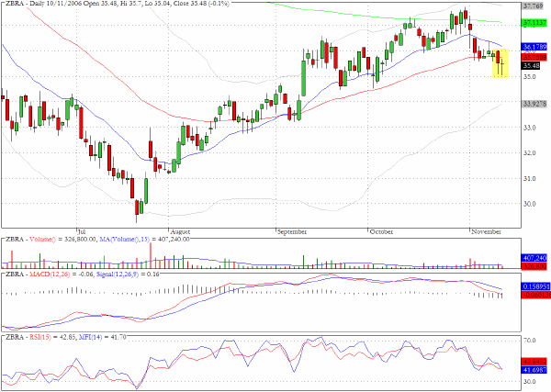Click the 31.0 price axis label

pos(530,179)
